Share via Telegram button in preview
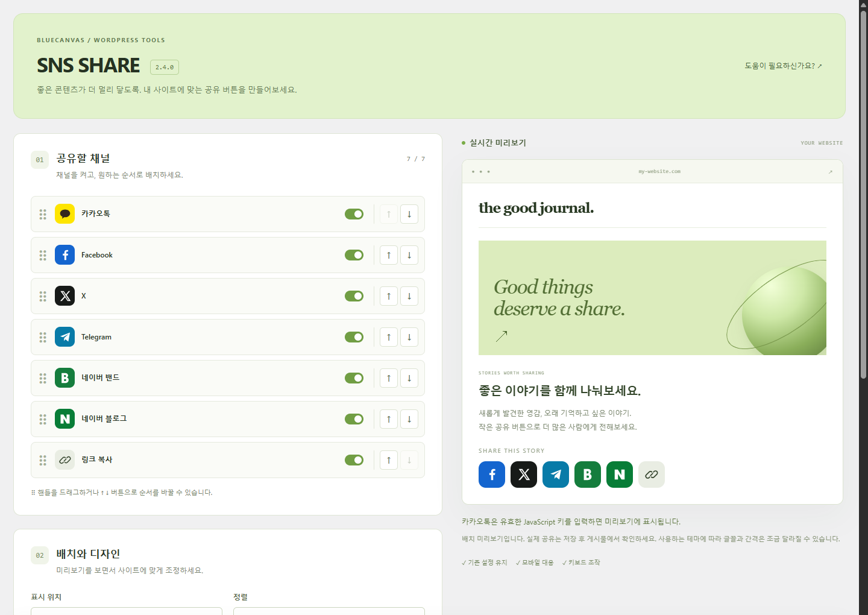Viewport: 868px width, 615px height. click(556, 475)
